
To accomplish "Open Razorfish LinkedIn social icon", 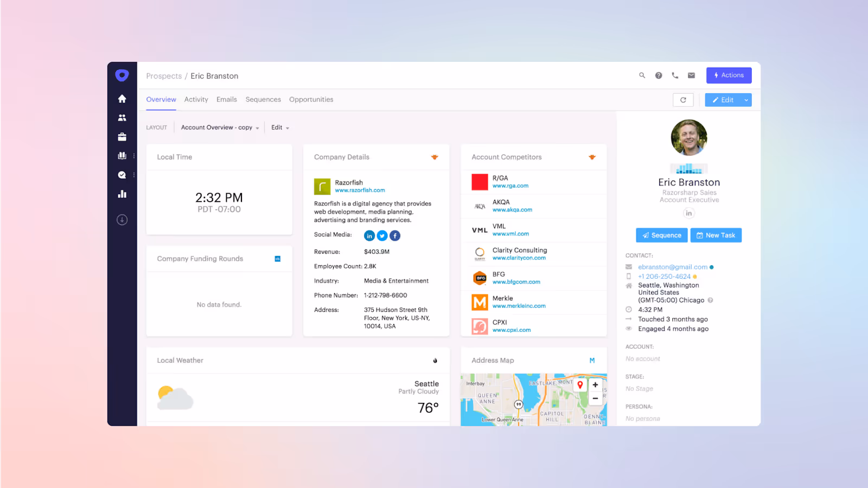I will click(369, 236).
